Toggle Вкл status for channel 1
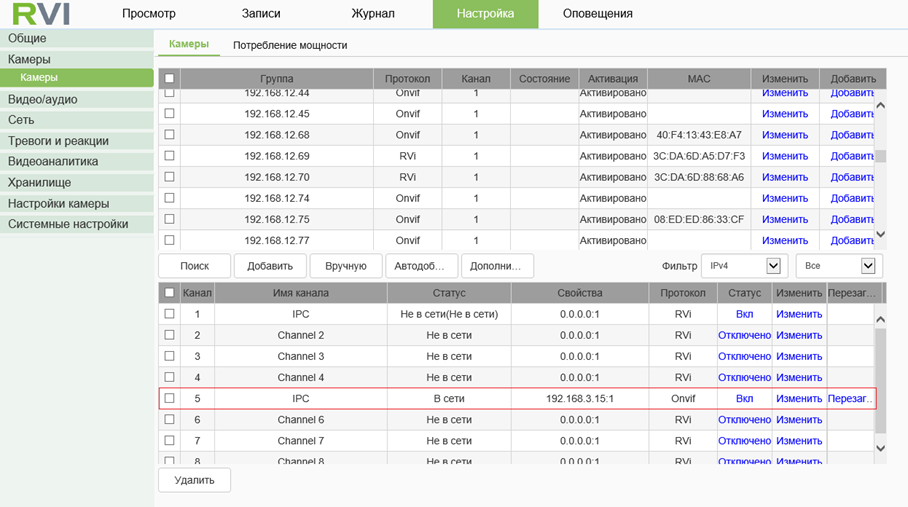 (x=744, y=314)
